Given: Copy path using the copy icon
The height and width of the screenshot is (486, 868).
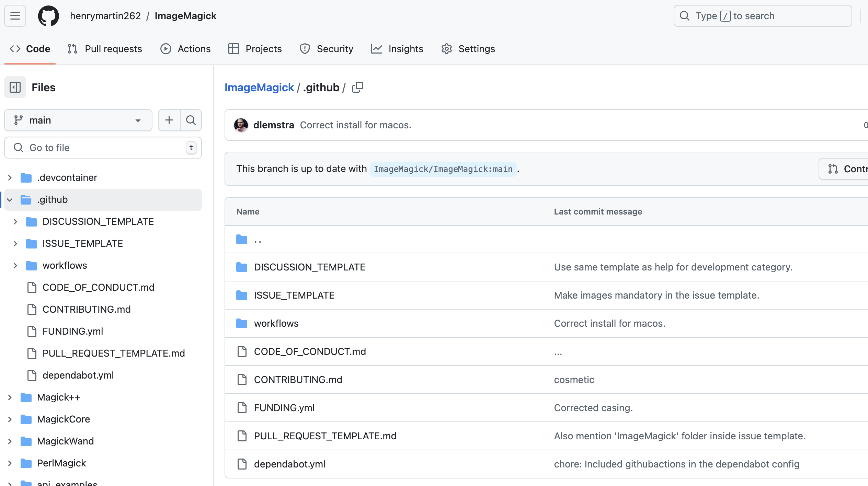Looking at the screenshot, I should click(357, 87).
